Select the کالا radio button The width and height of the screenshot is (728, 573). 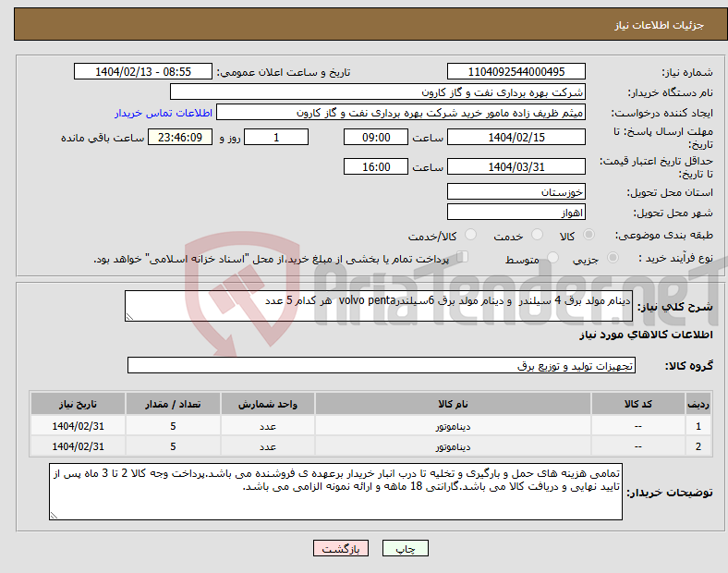(588, 235)
